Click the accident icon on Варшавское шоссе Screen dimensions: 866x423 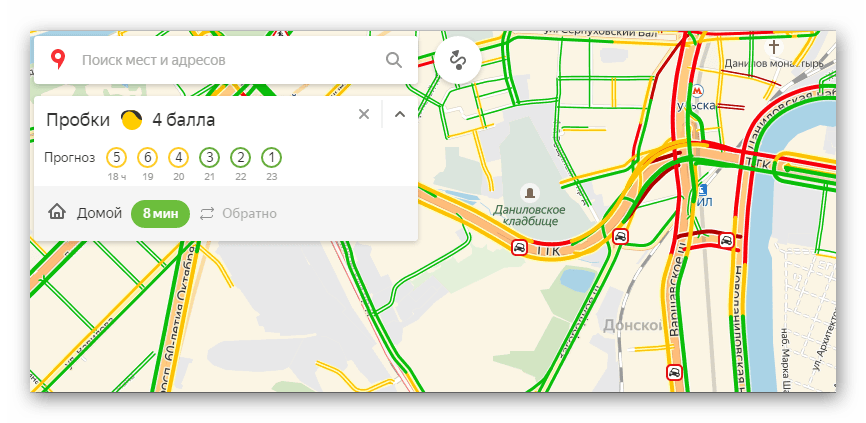pyautogui.click(x=674, y=372)
